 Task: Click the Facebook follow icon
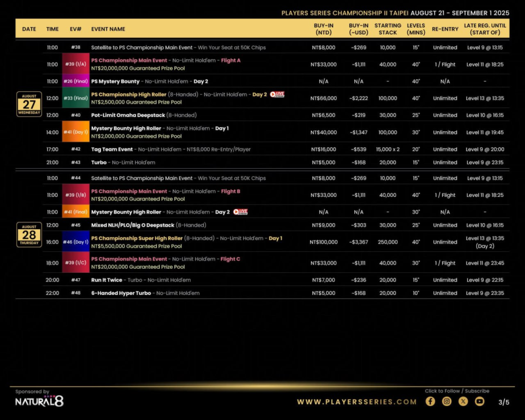(x=430, y=402)
